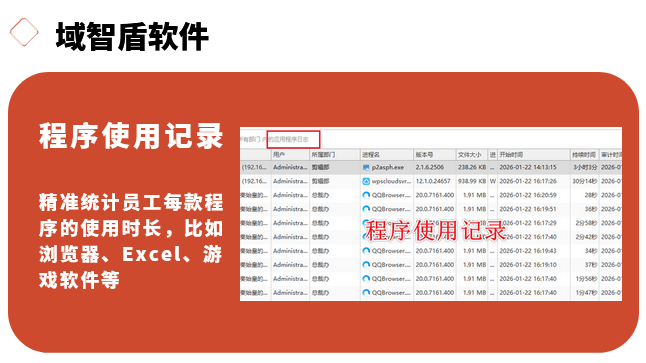Screen dimensions: 646x363
Task: Sort by the 文件大小 column header
Action: point(472,155)
